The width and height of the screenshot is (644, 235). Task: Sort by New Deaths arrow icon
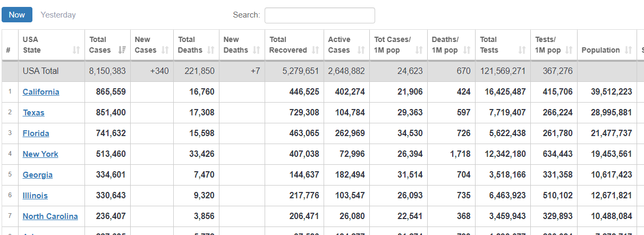click(x=256, y=50)
